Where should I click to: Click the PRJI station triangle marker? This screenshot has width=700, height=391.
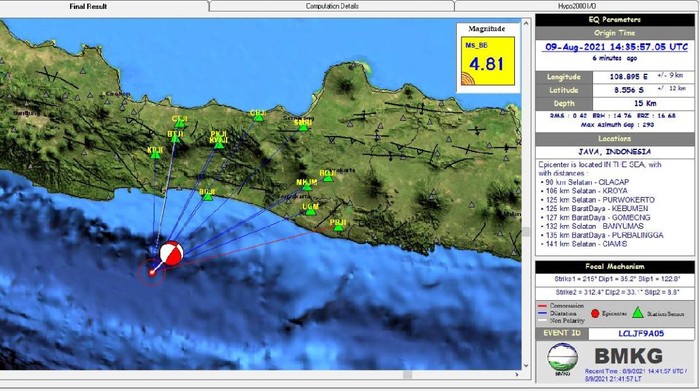click(338, 227)
